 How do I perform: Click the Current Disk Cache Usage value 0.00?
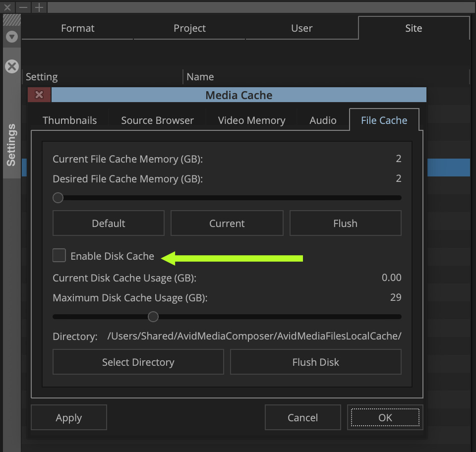tap(391, 278)
